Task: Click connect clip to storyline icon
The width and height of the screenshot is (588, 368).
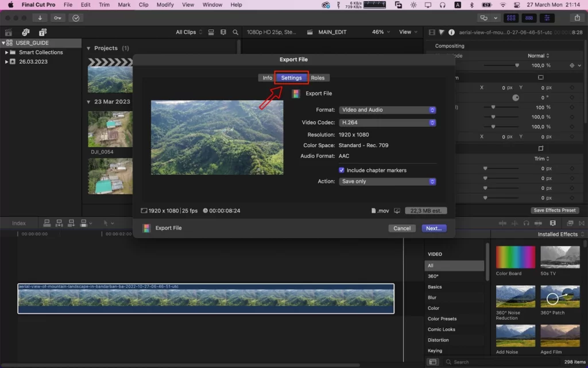Action: click(x=47, y=223)
